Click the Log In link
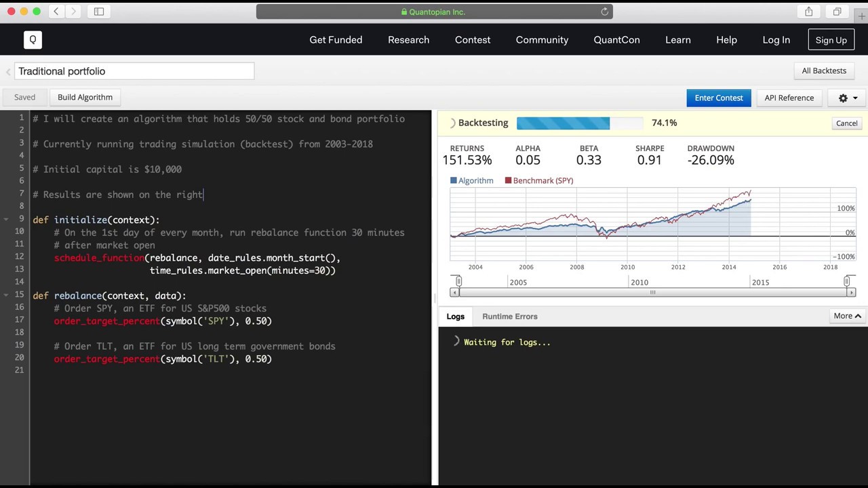868x488 pixels. pyautogui.click(x=776, y=40)
